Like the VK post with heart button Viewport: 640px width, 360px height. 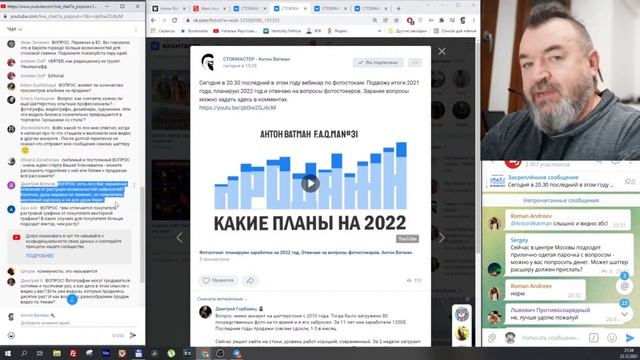[218, 280]
